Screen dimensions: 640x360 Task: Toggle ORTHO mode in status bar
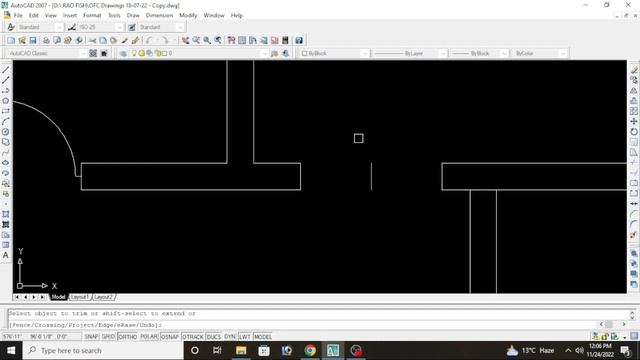(x=127, y=337)
